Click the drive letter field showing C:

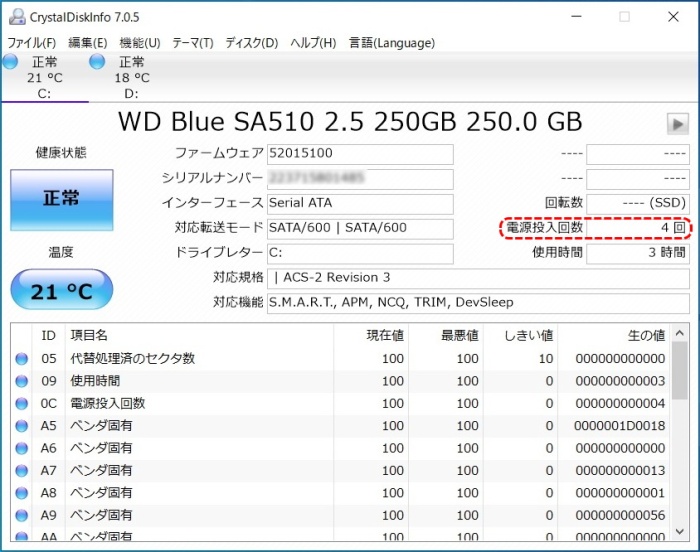coord(360,254)
